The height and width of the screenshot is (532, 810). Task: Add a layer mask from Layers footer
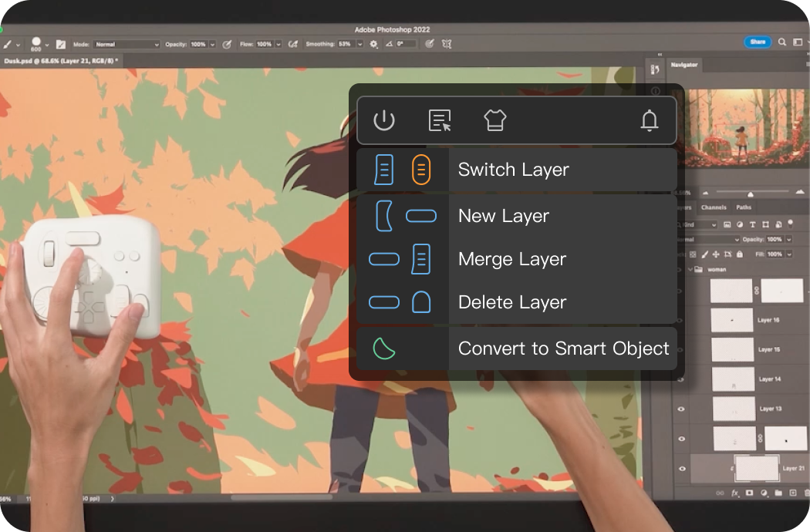pos(750,493)
